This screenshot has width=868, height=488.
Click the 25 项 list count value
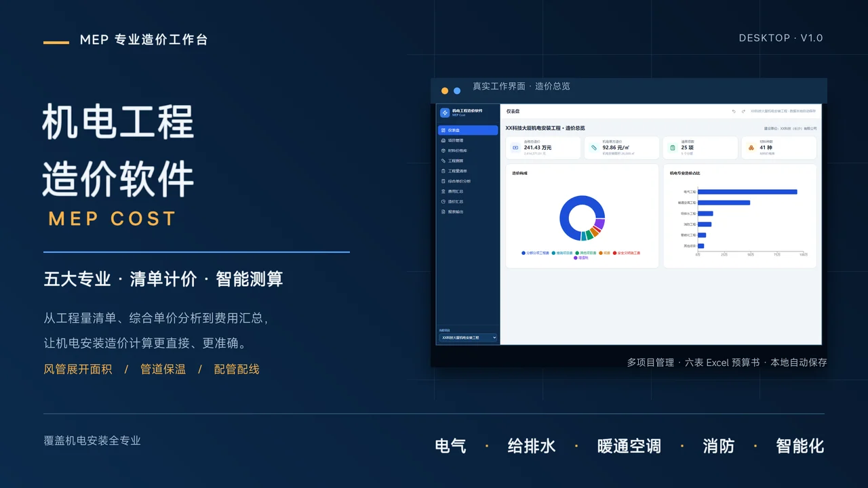point(688,147)
